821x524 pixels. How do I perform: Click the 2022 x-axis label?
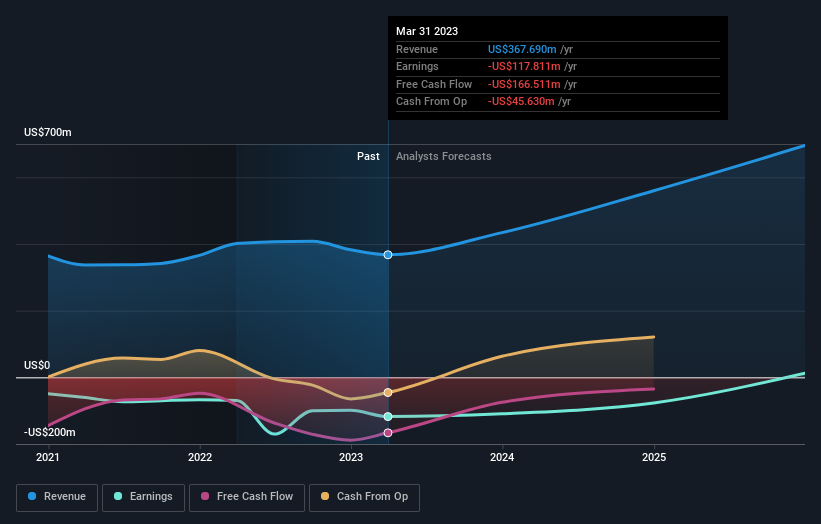(x=200, y=457)
